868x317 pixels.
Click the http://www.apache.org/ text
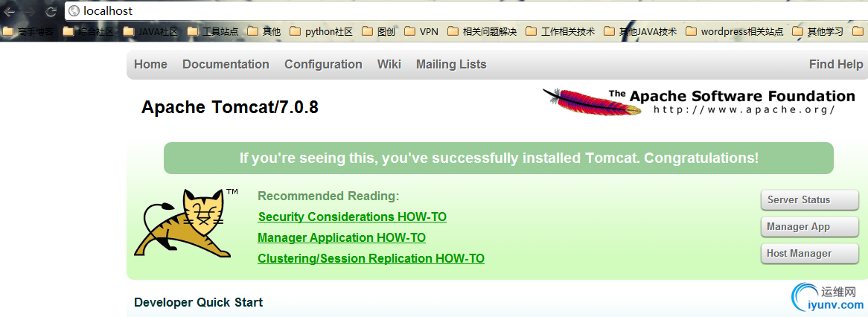point(744,109)
